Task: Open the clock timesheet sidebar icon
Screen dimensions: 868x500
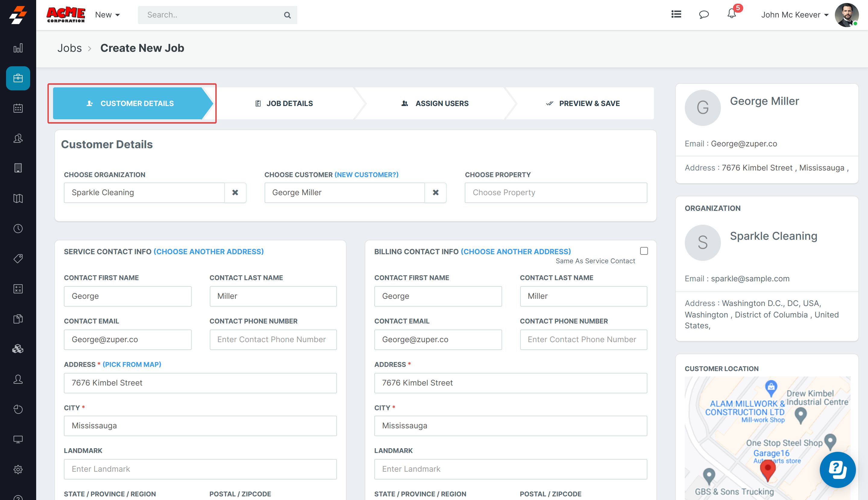Action: click(18, 229)
